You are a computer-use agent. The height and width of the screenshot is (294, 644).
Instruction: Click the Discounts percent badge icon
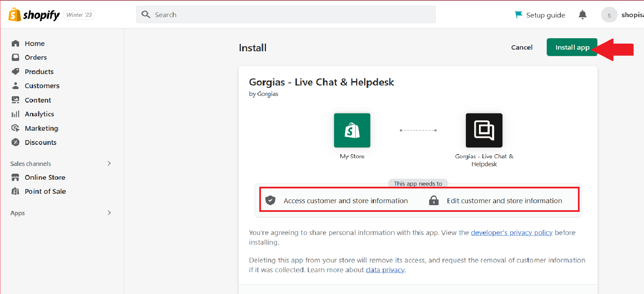[15, 142]
